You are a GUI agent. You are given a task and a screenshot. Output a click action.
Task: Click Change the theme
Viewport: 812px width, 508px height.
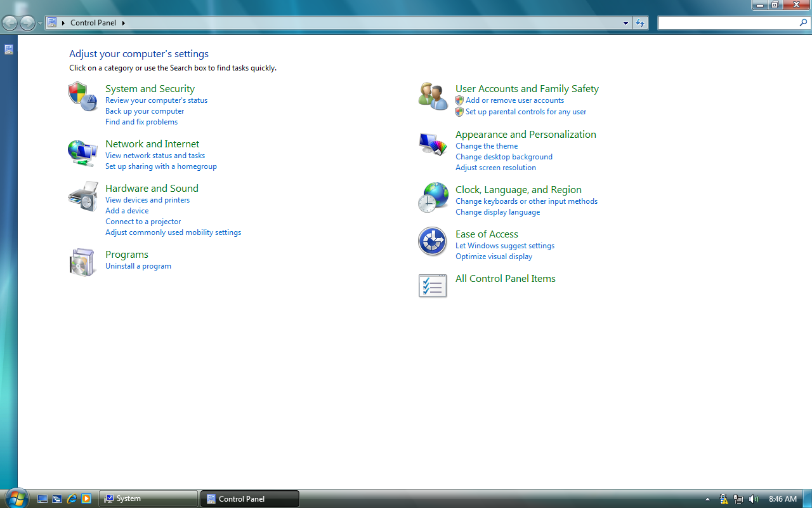coord(487,146)
